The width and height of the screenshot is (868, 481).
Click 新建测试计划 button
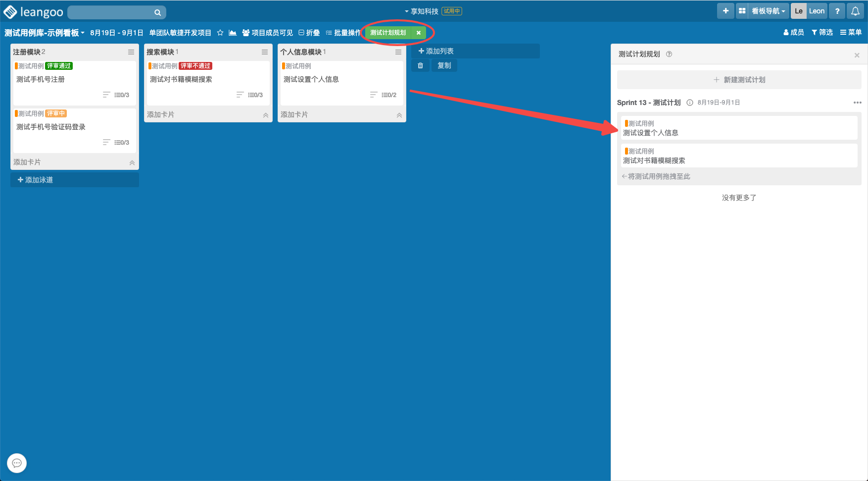[739, 80]
